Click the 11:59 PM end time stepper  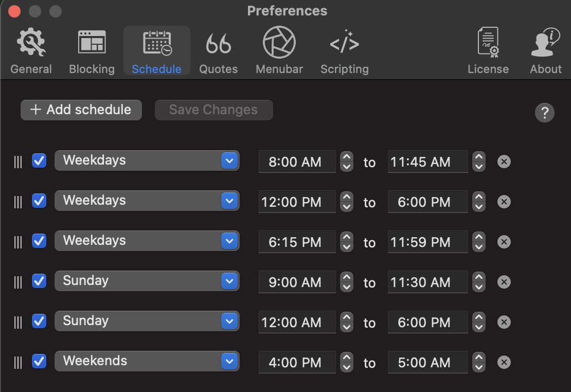click(x=479, y=242)
